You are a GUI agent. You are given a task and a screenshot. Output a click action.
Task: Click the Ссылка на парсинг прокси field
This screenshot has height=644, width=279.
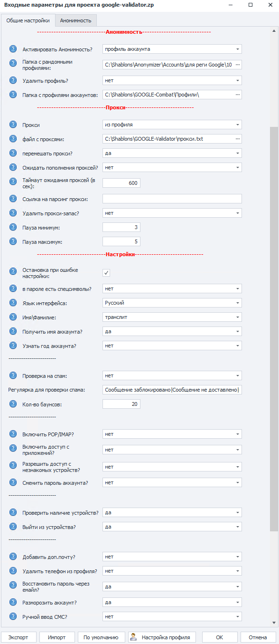coord(172,199)
